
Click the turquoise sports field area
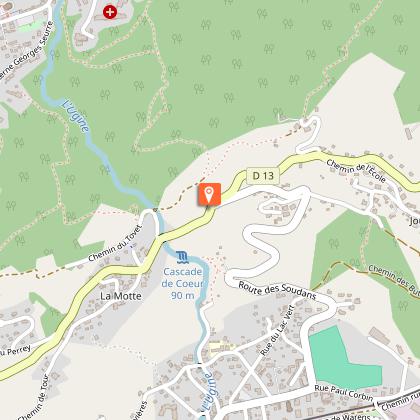[x=343, y=358]
